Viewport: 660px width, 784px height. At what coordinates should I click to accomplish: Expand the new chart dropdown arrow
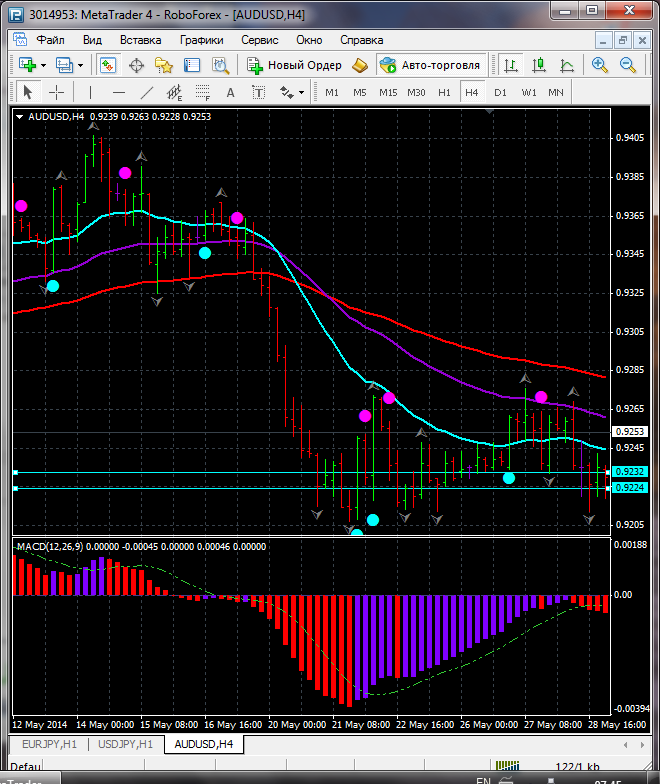click(44, 66)
